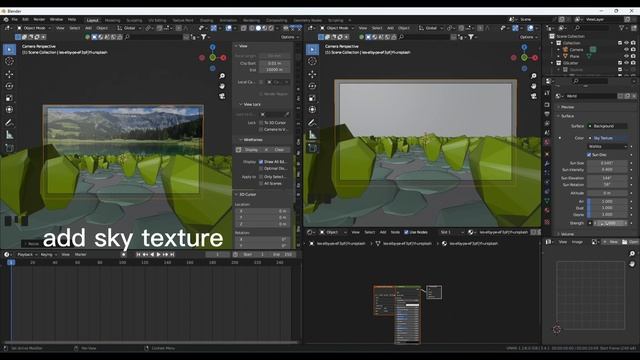Image resolution: width=640 pixels, height=360 pixels.
Task: Enable the Only Selected checkbox
Action: (261, 177)
